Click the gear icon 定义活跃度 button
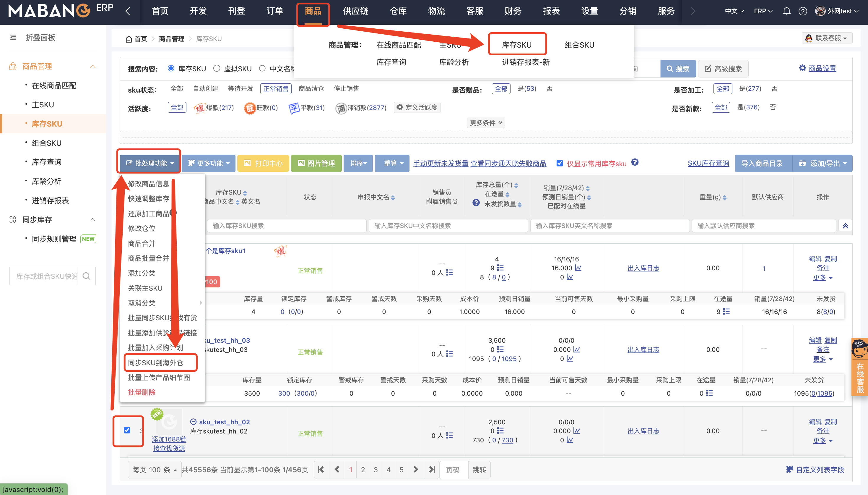The width and height of the screenshot is (868, 495). click(417, 107)
